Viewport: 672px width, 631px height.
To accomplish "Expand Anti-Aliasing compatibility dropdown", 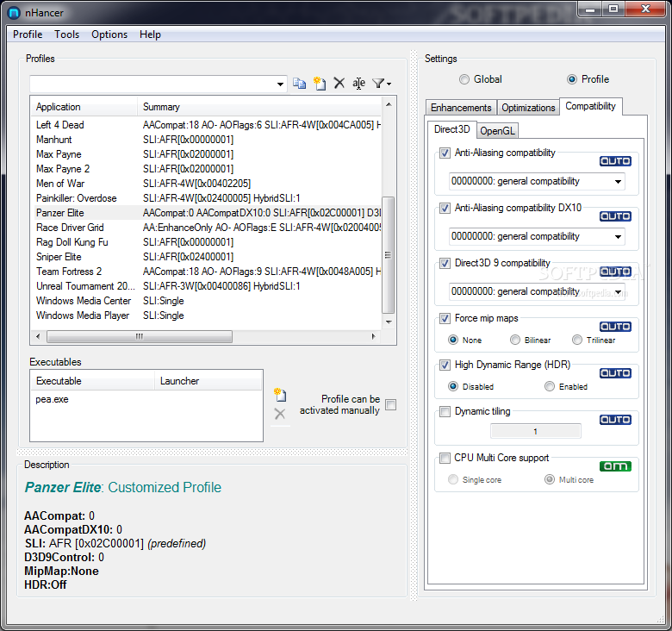I will (x=618, y=182).
